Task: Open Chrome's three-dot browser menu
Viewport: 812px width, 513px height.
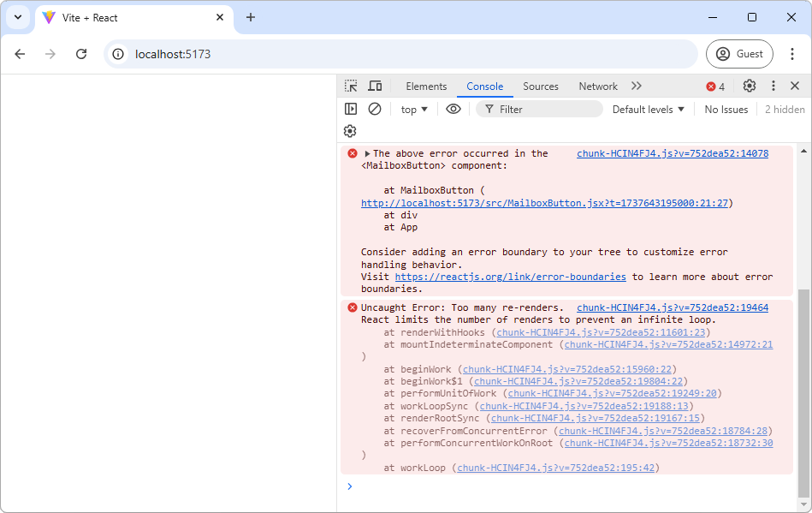Action: click(x=791, y=54)
